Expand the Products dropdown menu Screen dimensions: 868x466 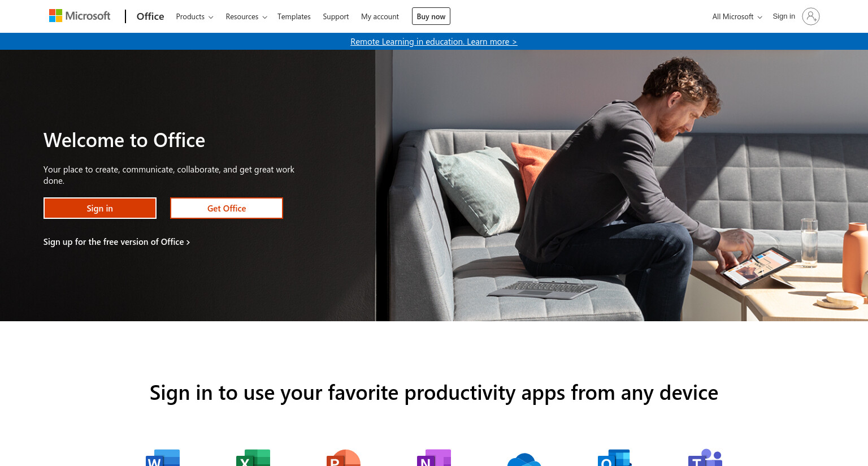point(194,16)
